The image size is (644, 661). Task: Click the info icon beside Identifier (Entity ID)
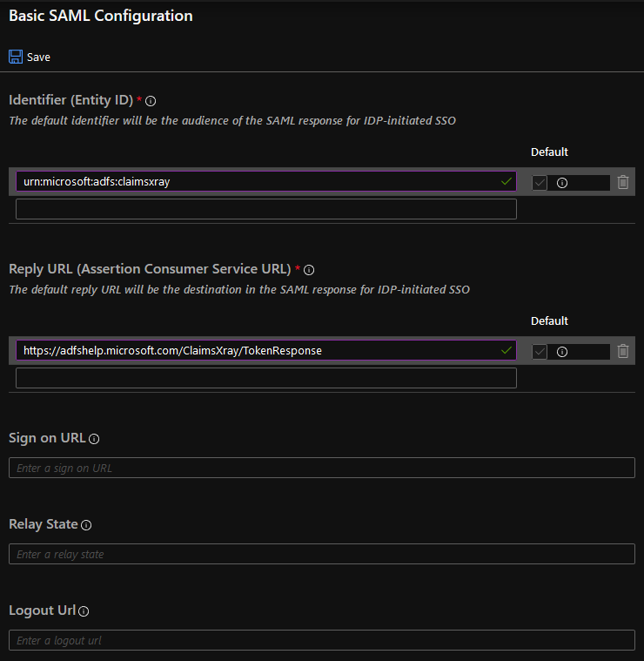(x=151, y=101)
